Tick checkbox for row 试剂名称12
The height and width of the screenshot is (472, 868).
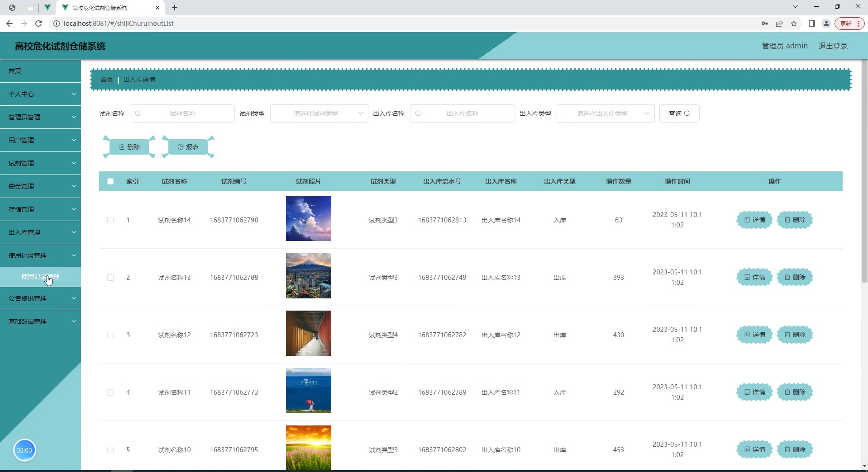pyautogui.click(x=110, y=335)
